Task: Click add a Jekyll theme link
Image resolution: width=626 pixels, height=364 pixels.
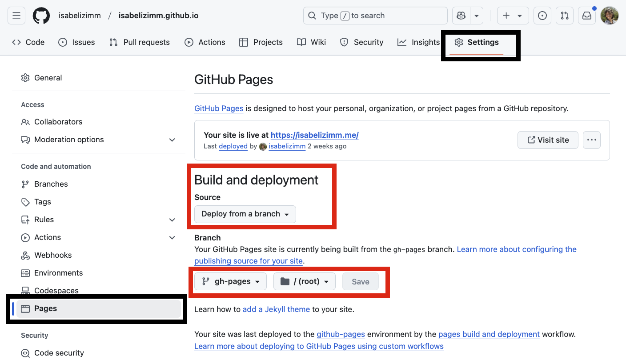Action: tap(276, 309)
